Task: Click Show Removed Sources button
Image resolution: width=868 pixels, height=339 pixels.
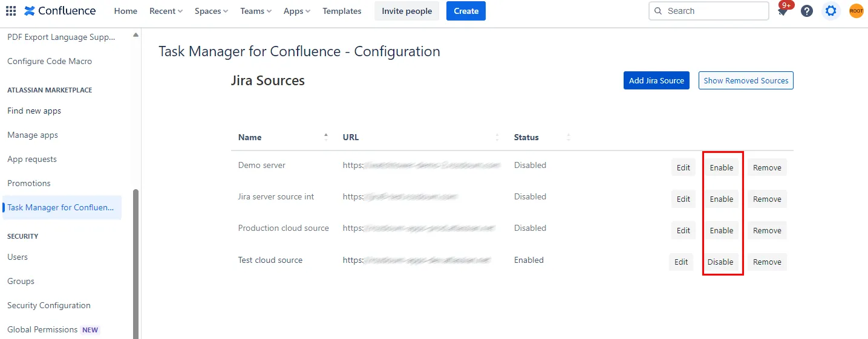Action: 746,80
